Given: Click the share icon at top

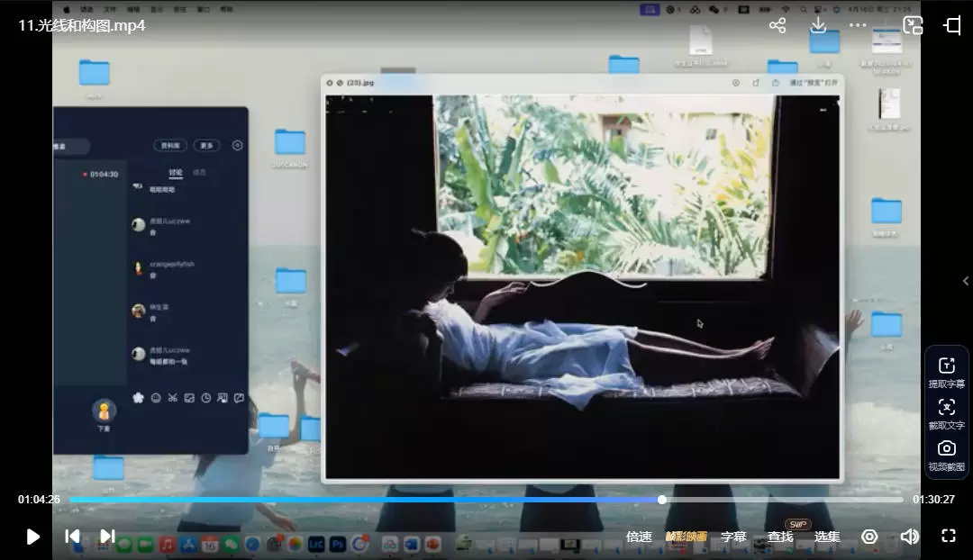Looking at the screenshot, I should tap(777, 25).
